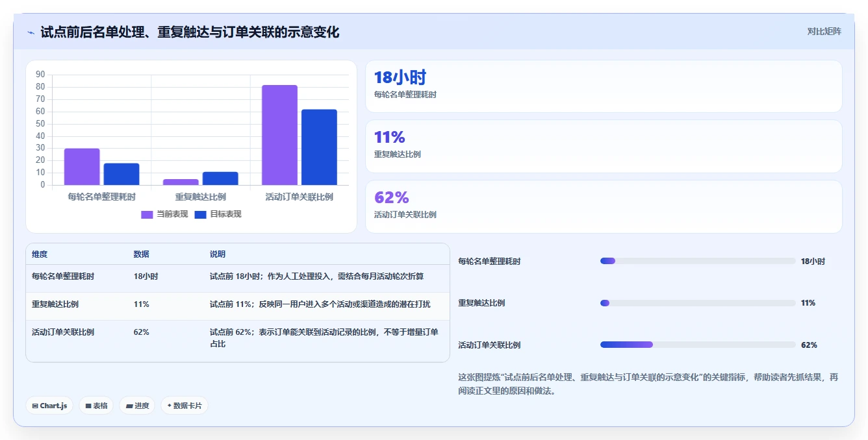Click the lightning icon beside the dashboard title
868x440 pixels.
31,32
